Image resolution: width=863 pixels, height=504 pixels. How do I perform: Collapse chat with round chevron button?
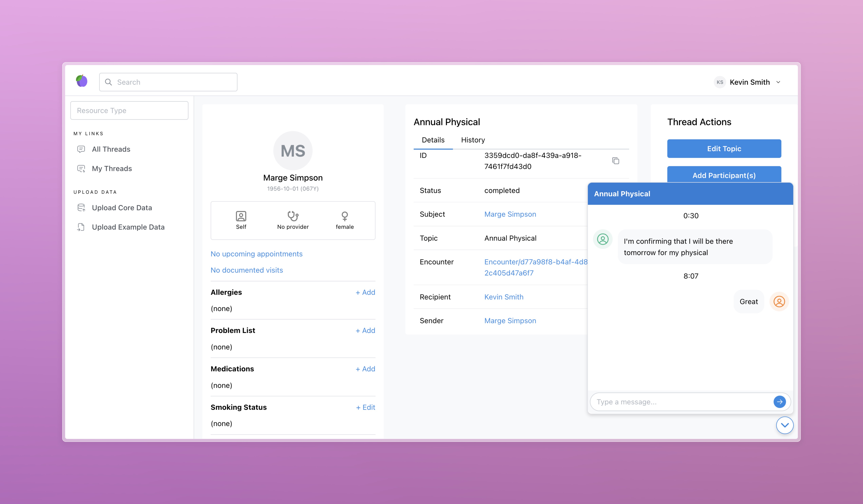(x=785, y=425)
